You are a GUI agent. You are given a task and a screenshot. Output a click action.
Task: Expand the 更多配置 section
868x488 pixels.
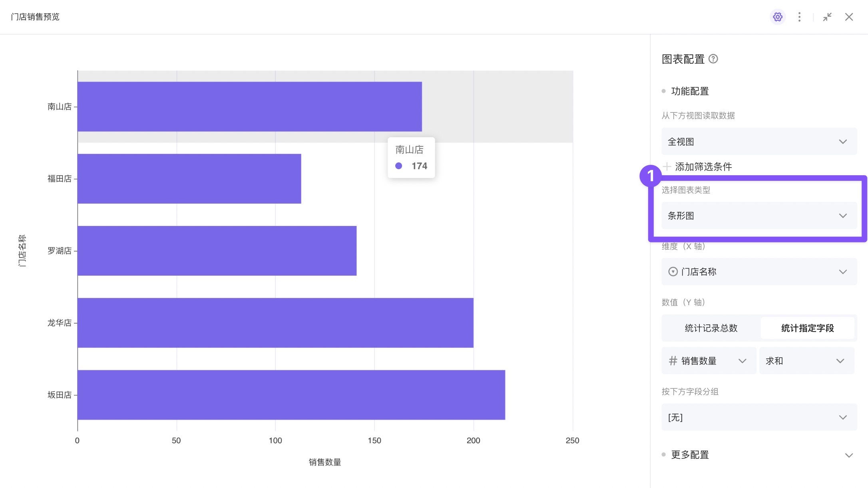click(849, 455)
